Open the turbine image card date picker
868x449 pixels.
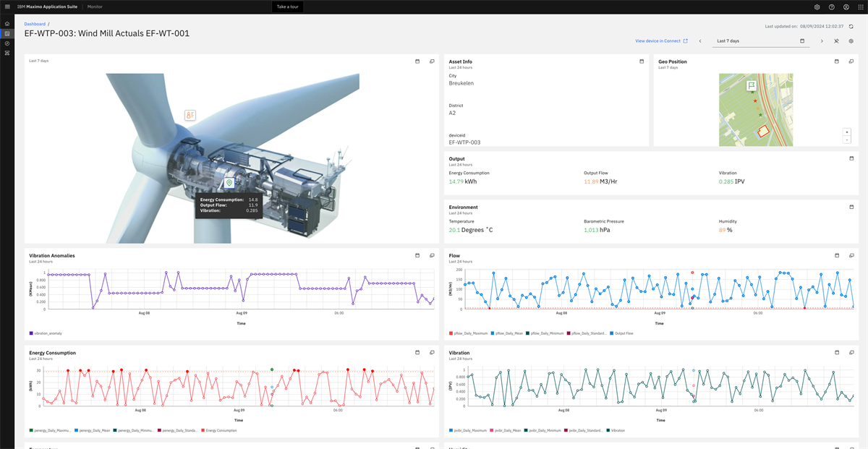[x=417, y=61]
